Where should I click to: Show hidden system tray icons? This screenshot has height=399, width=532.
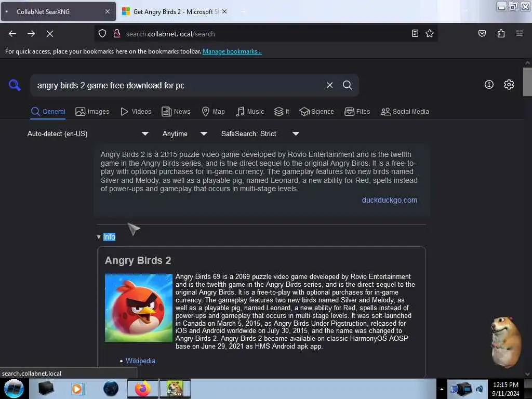442,389
